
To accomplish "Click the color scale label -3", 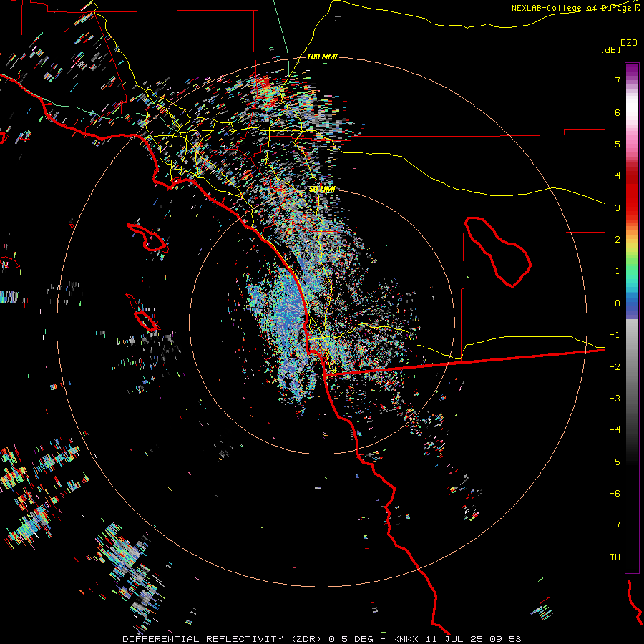I will point(615,399).
